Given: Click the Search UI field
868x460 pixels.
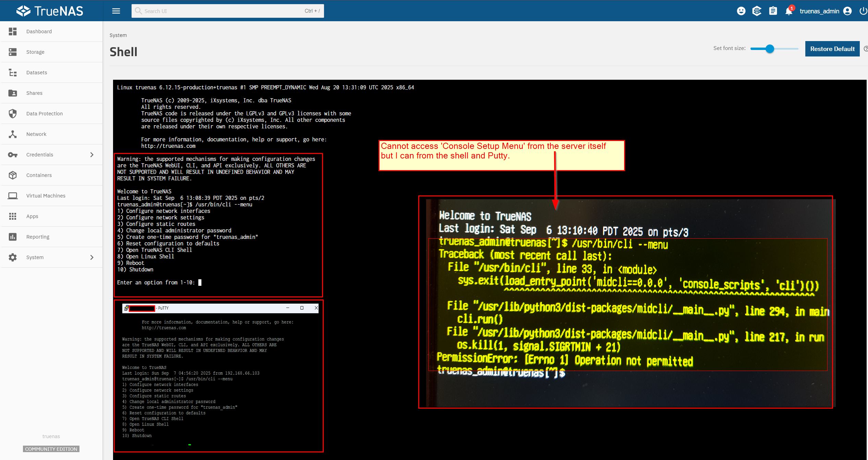Looking at the screenshot, I should click(x=227, y=11).
